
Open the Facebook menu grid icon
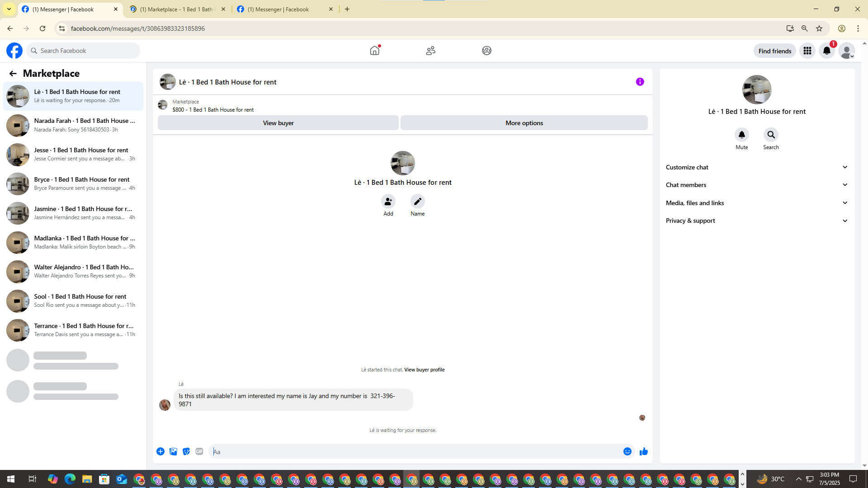tap(807, 51)
